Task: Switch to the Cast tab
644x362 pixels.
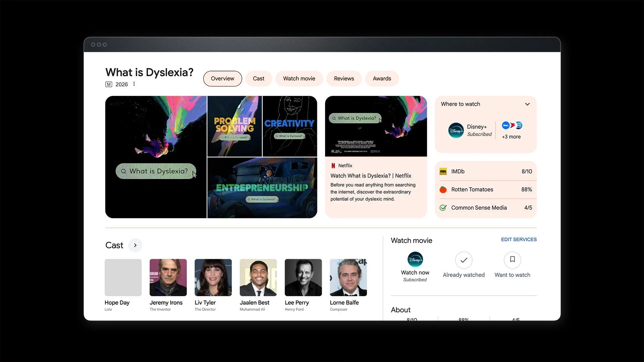Action: click(x=259, y=79)
